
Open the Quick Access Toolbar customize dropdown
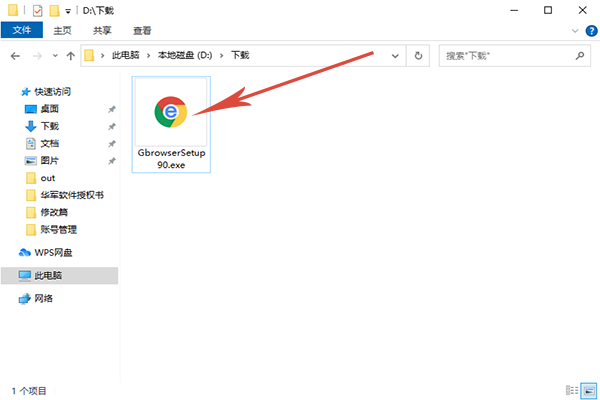(x=68, y=11)
